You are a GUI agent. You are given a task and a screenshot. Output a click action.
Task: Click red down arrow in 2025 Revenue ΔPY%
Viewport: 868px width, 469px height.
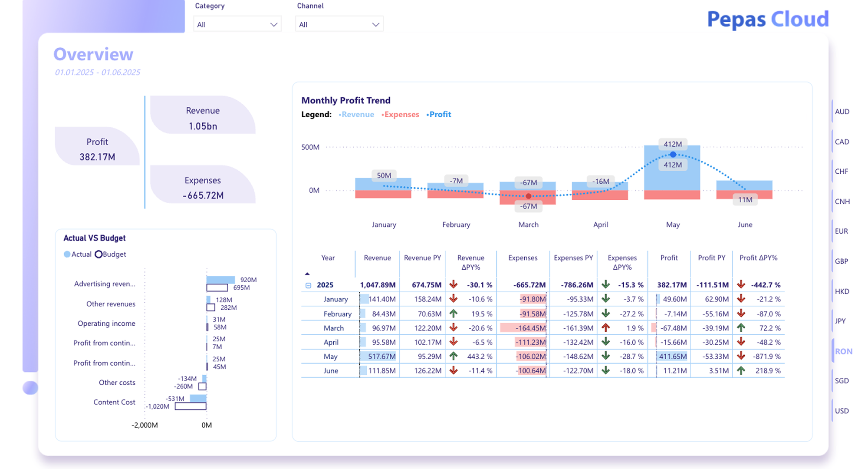tap(454, 284)
